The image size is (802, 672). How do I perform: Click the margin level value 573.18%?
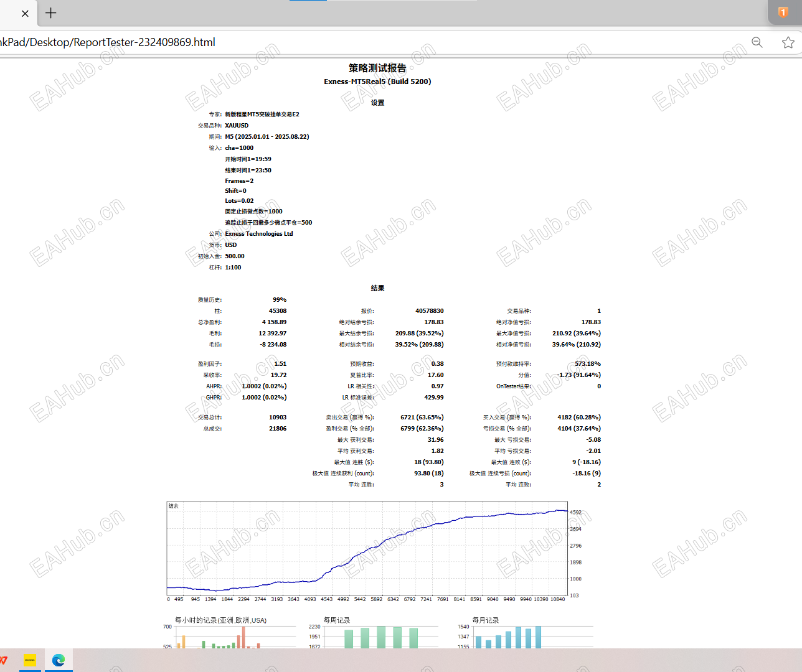pyautogui.click(x=588, y=364)
